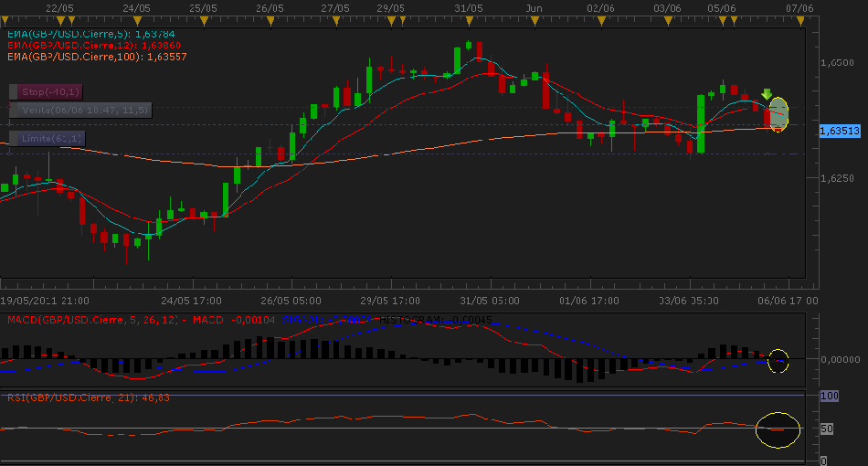868x466 pixels.
Task: Click the yellow circle in RSI panel
Action: coord(778,429)
